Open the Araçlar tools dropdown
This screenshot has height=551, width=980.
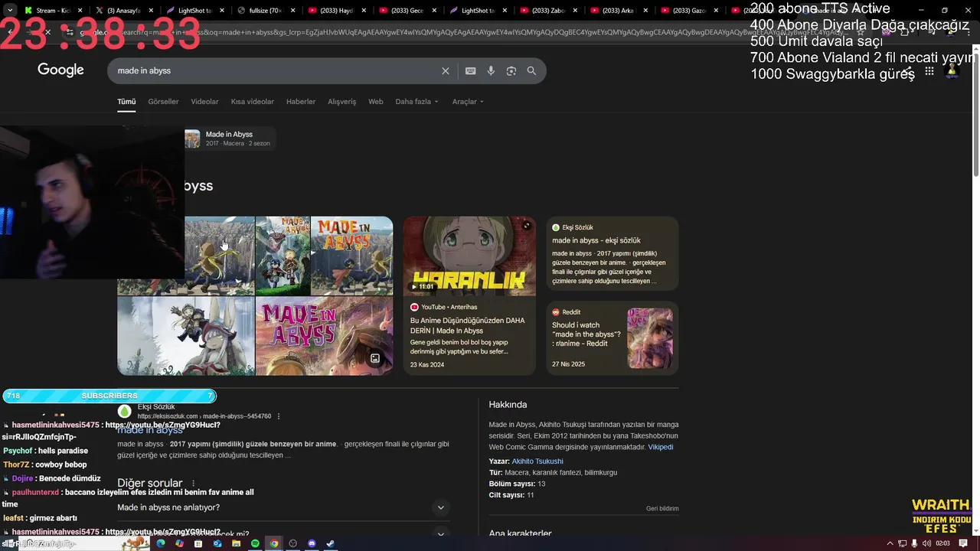pyautogui.click(x=467, y=102)
